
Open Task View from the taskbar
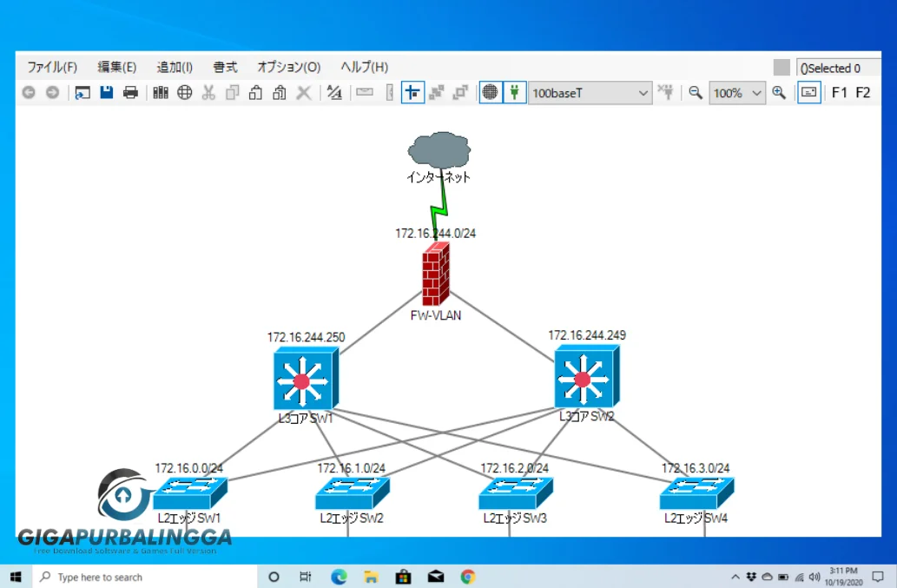click(306, 577)
